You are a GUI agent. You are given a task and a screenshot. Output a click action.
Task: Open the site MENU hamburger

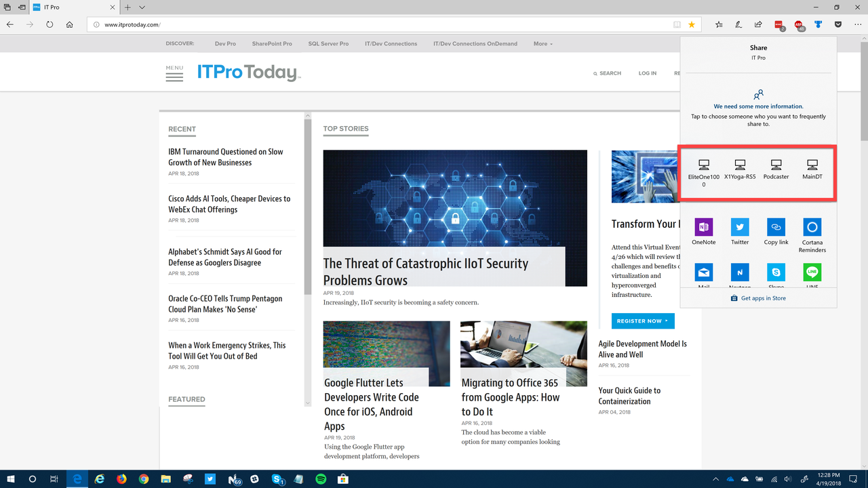(174, 73)
